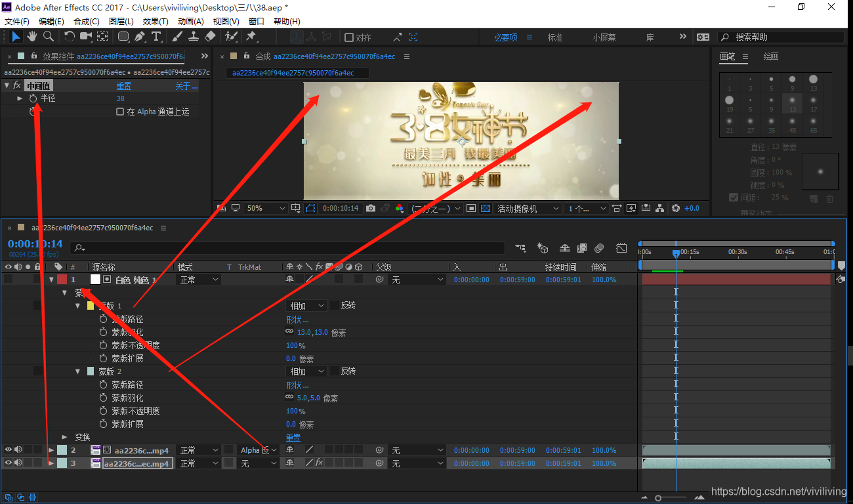This screenshot has width=853, height=504.
Task: Select the Zoom magnifier tool
Action: pos(49,37)
